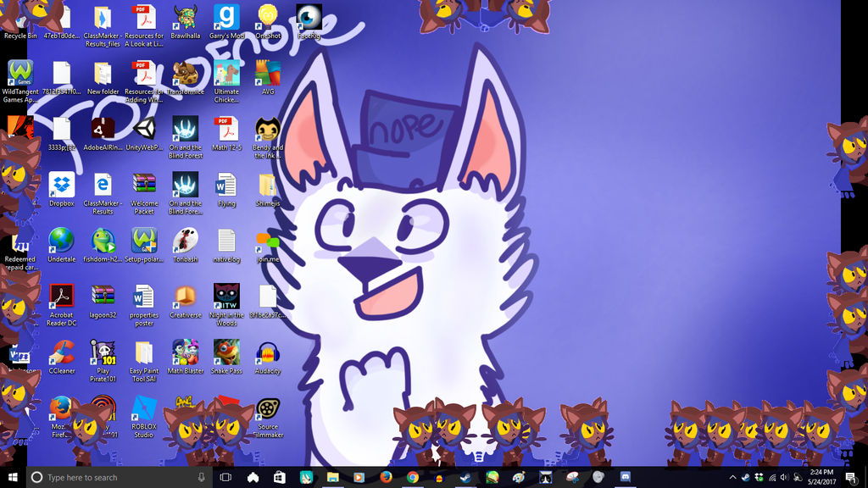Open the New folder on desktop
The image size is (868, 488).
tap(103, 78)
